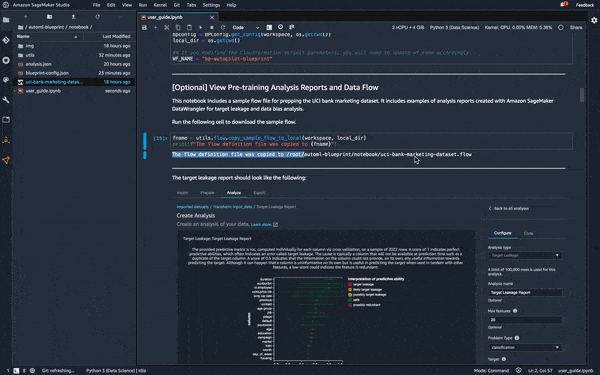600x375 pixels.
Task: Open the Notebook Tools wrench icon
Action: 6,100
